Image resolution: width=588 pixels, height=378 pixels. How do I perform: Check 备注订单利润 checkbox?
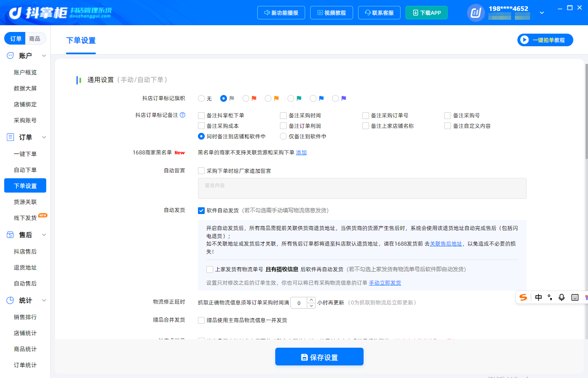coord(283,126)
